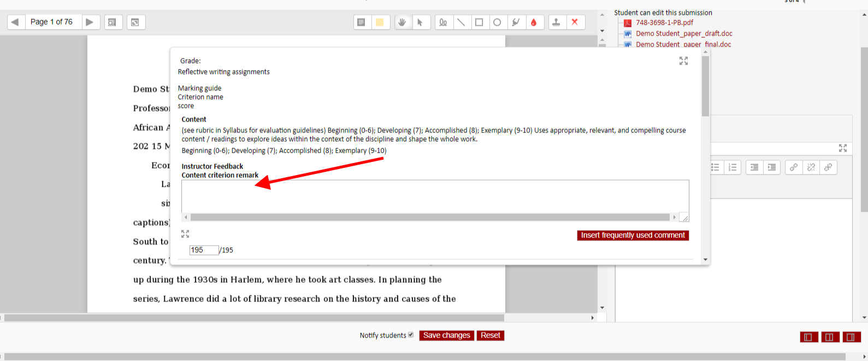Select the rectangle drawing tool
Screen dimensions: 868x361
479,22
